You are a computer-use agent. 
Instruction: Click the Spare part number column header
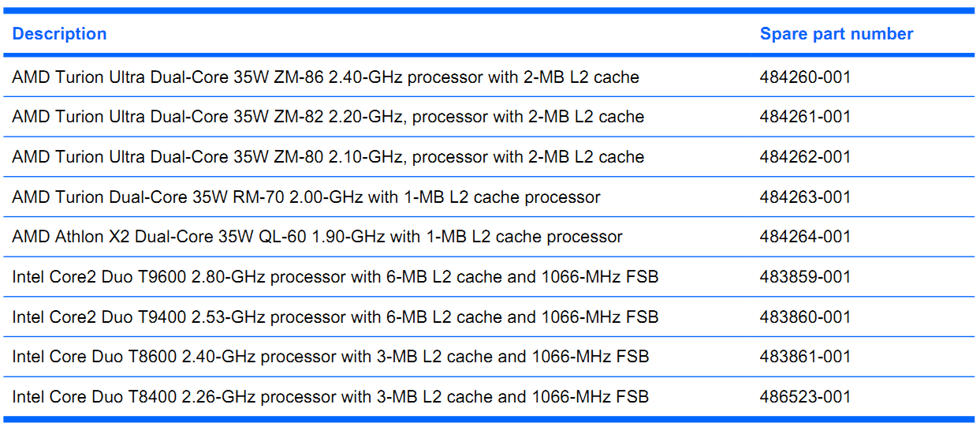(837, 34)
